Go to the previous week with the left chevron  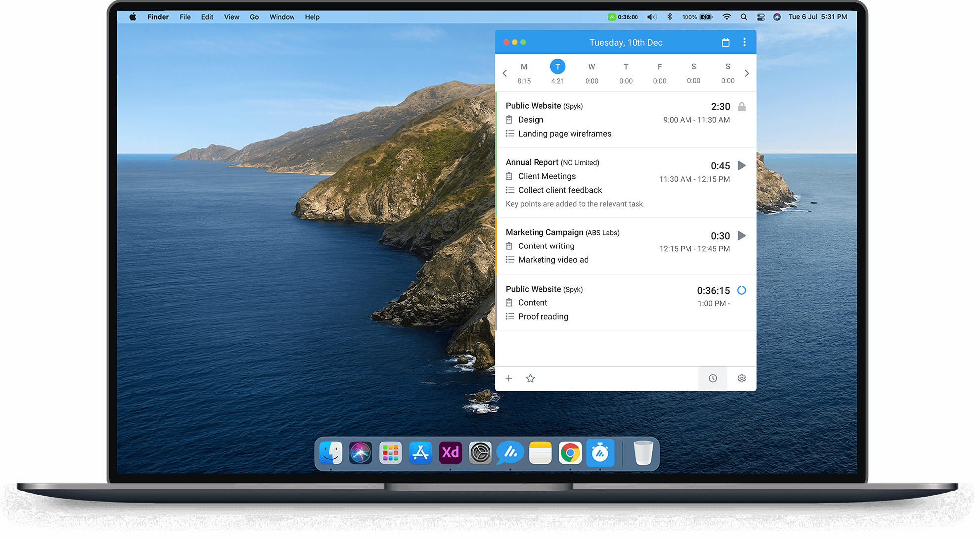pyautogui.click(x=505, y=73)
